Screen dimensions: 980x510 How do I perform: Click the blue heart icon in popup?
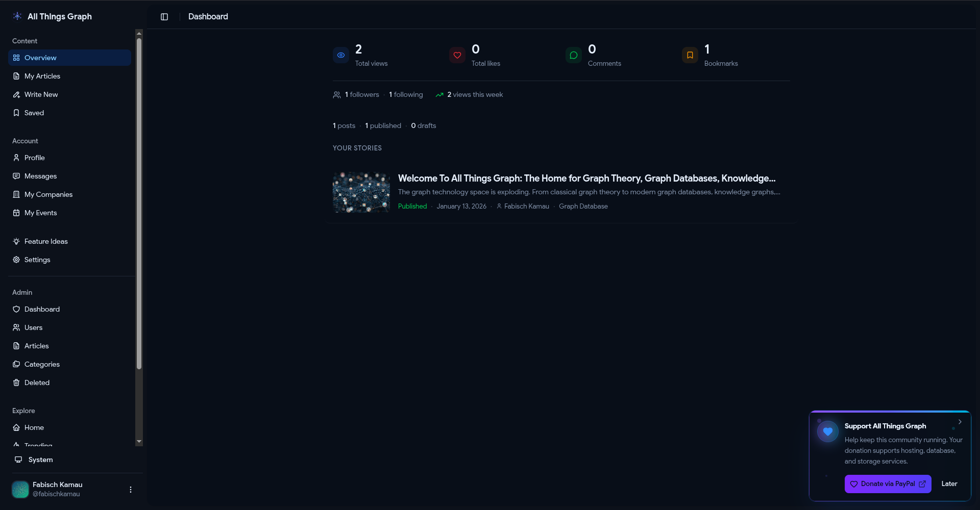(828, 431)
